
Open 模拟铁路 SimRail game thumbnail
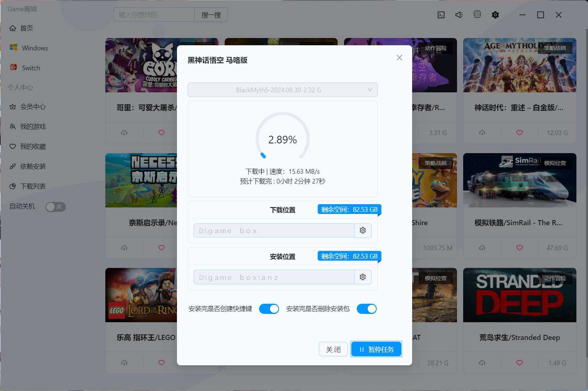point(520,180)
